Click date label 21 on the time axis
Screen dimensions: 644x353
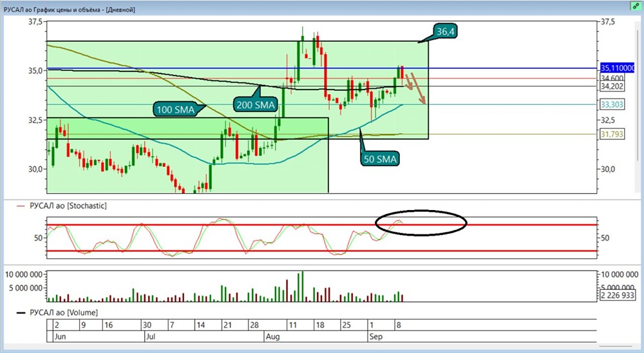[x=227, y=325]
